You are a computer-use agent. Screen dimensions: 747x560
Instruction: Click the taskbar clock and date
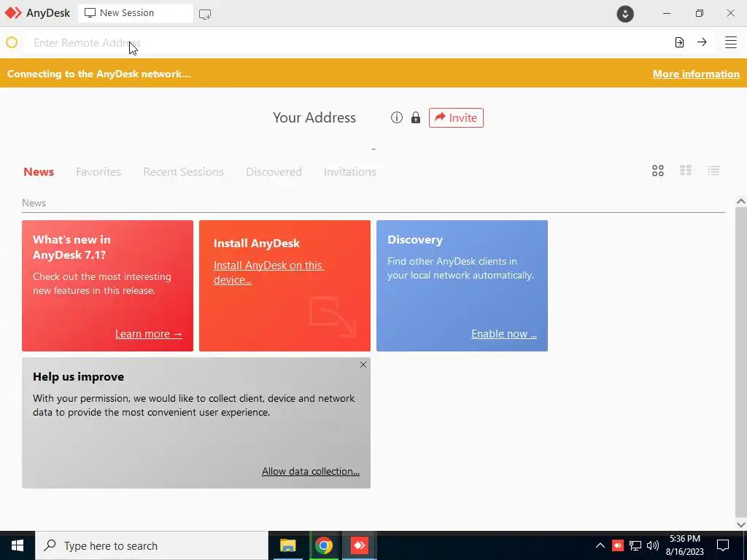coord(684,545)
